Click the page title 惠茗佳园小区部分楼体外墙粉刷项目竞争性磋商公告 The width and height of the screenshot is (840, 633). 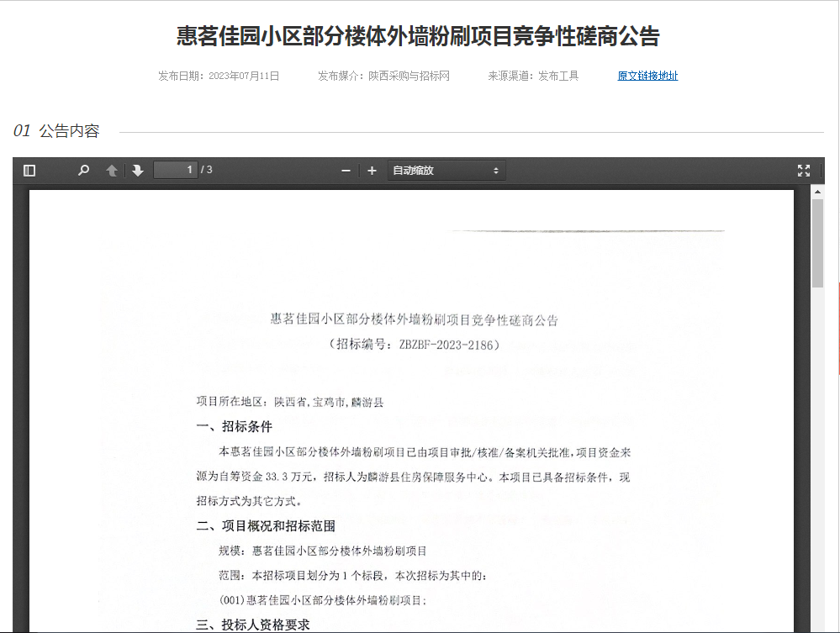[x=419, y=36]
